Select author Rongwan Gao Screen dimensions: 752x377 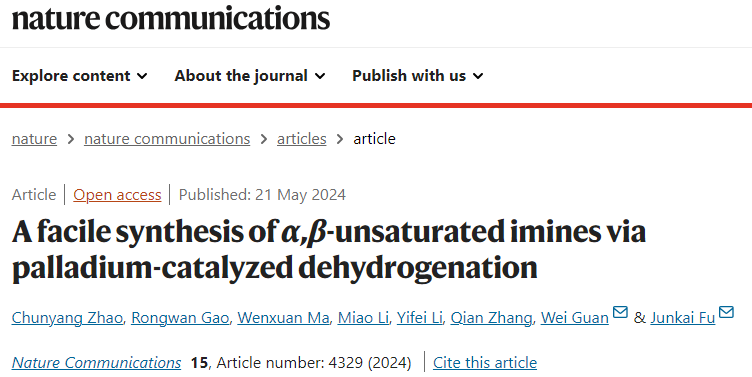180,318
